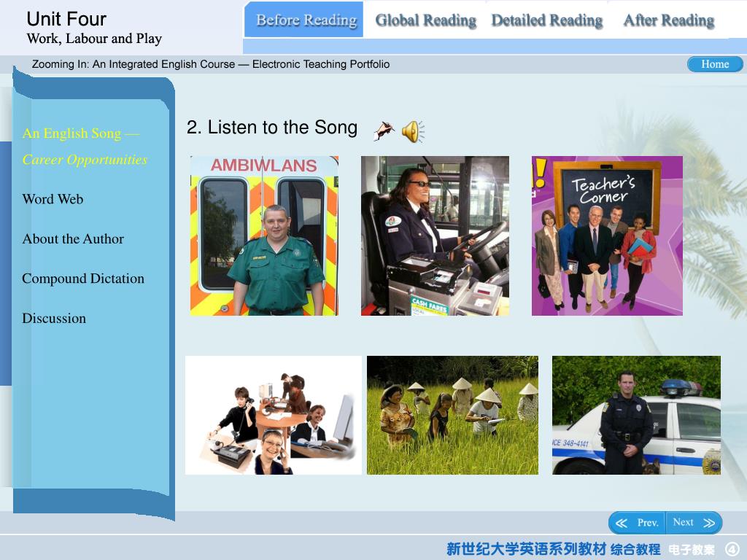This screenshot has height=560, width=747.
Task: Click the Teacher's Corner picture
Action: click(607, 236)
